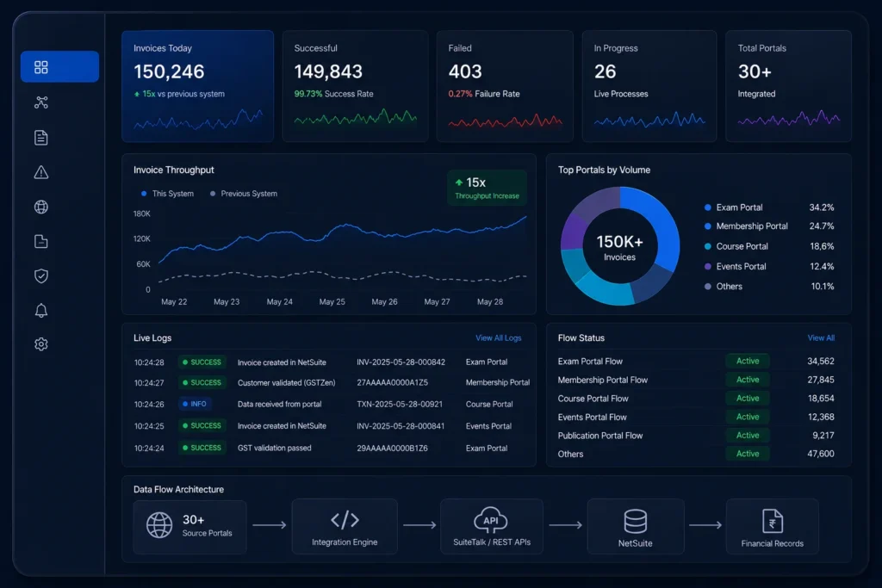Click SUCCESS badge on the 10:24:28 log
The width and height of the screenshot is (882, 588).
point(202,362)
